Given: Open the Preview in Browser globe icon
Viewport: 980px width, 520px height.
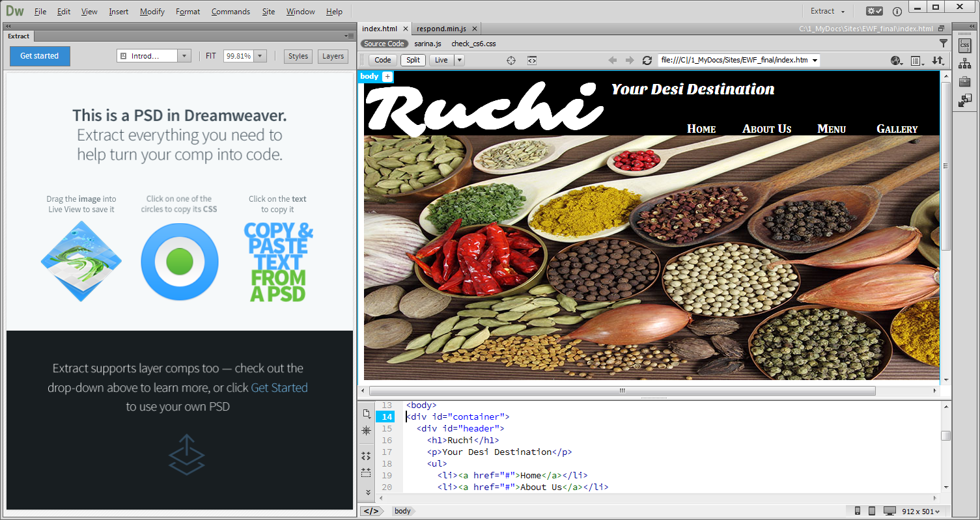Looking at the screenshot, I should (x=897, y=60).
